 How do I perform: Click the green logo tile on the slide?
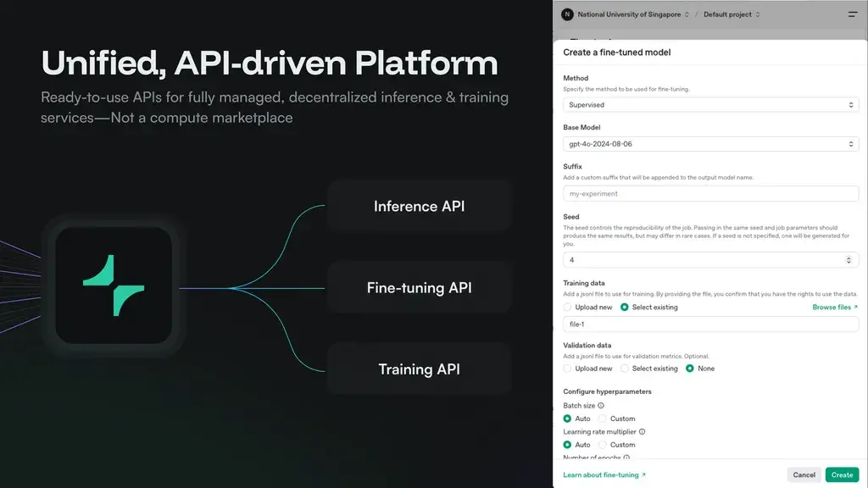click(114, 285)
